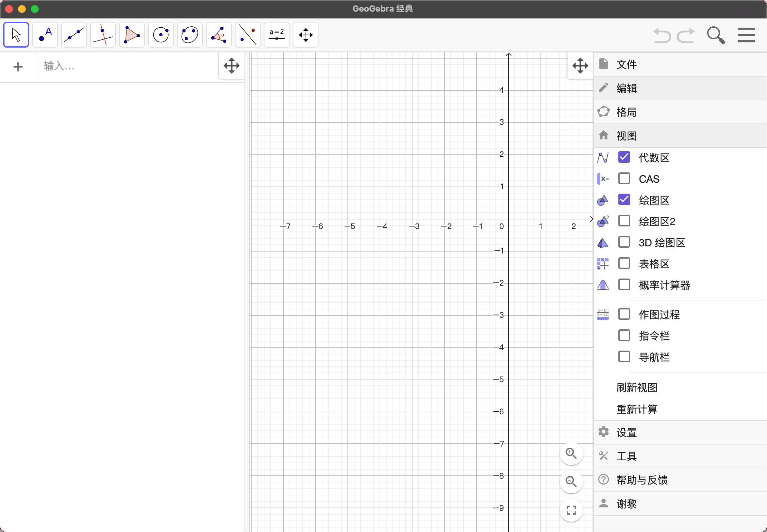The width and height of the screenshot is (767, 532).
Task: Select the Polygon tool
Action: point(132,35)
